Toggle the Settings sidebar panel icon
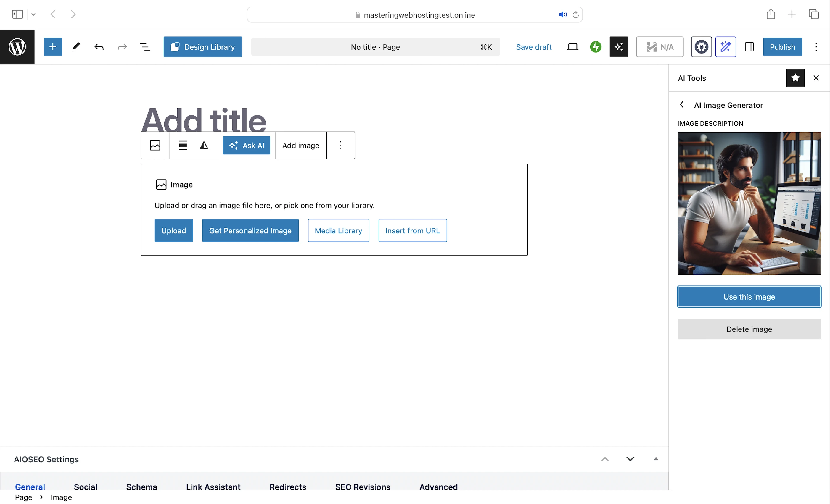830x504 pixels. 749,47
